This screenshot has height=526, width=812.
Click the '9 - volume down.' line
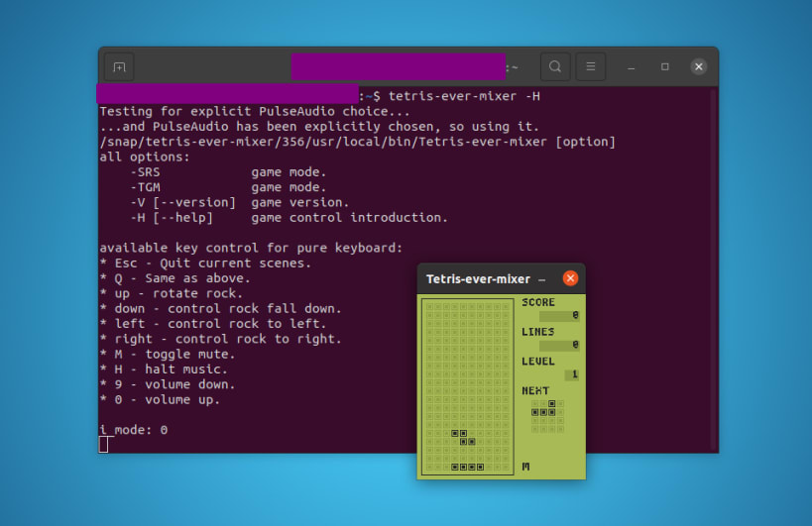[x=168, y=384]
